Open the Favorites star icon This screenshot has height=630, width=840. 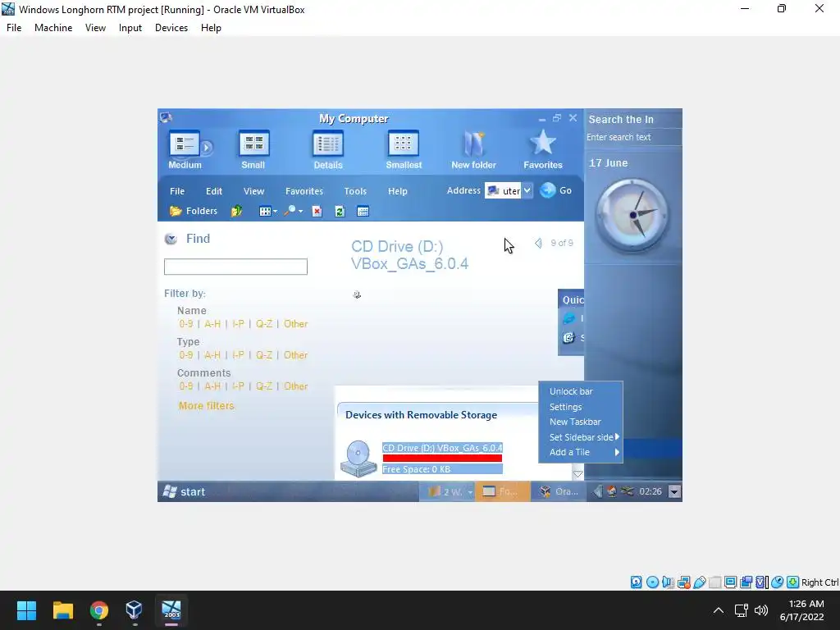pos(543,150)
